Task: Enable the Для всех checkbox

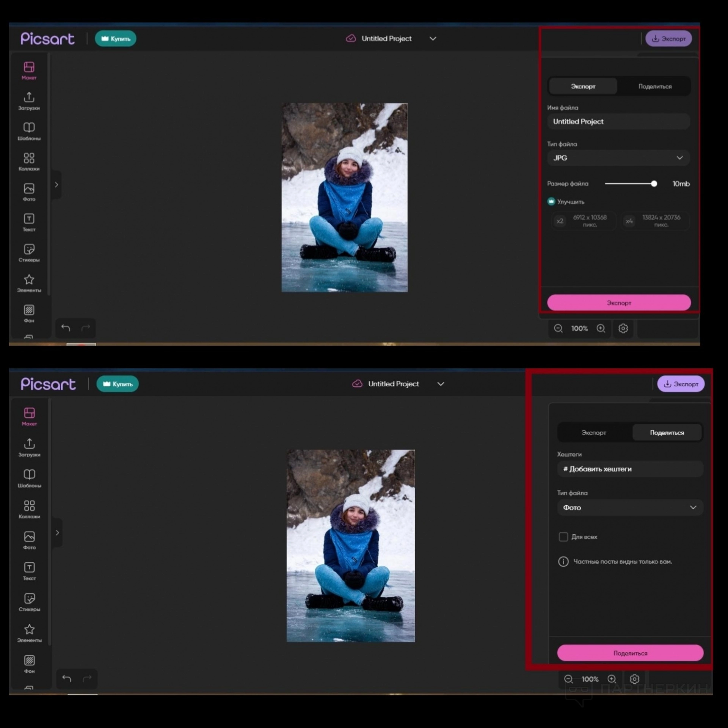Action: [563, 537]
